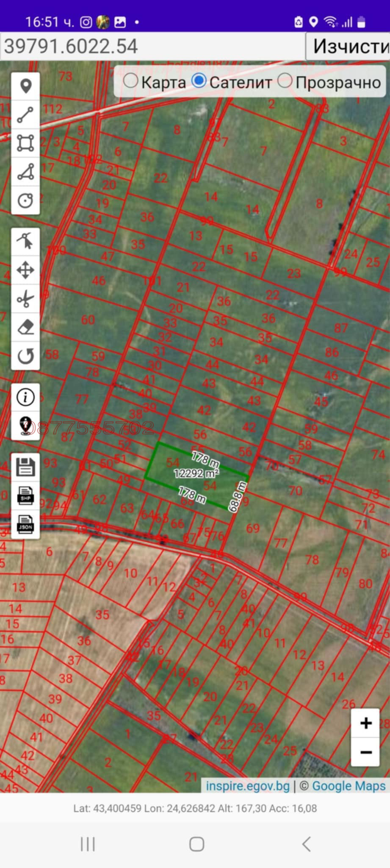Select the eraser tool
The height and width of the screenshot is (868, 390).
[25, 328]
